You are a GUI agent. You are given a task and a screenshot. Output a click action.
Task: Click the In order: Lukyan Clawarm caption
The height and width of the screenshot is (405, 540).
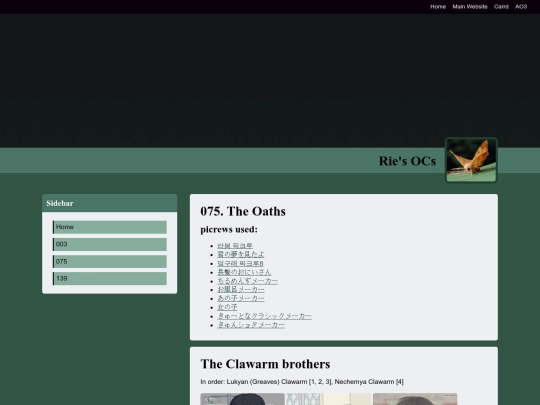pyautogui.click(x=302, y=382)
